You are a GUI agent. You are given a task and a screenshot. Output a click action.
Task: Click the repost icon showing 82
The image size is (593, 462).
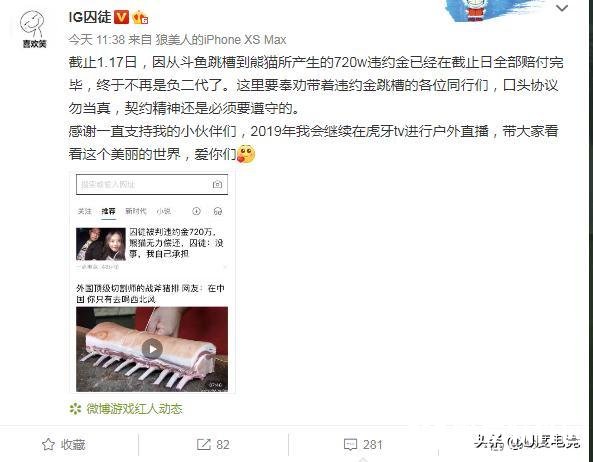[x=213, y=445]
